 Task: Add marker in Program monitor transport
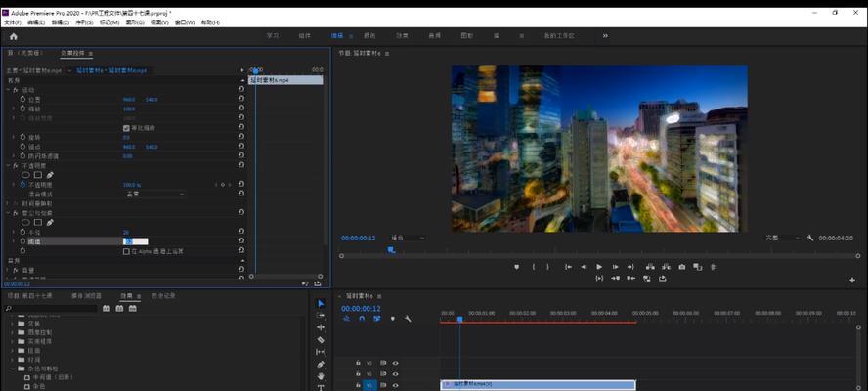[516, 267]
